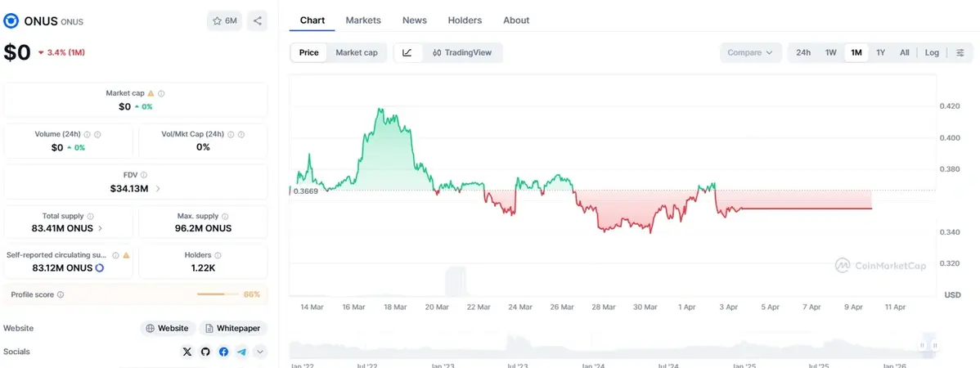Click the chart timeline range slider handle
This screenshot has width=980, height=368.
click(923, 345)
